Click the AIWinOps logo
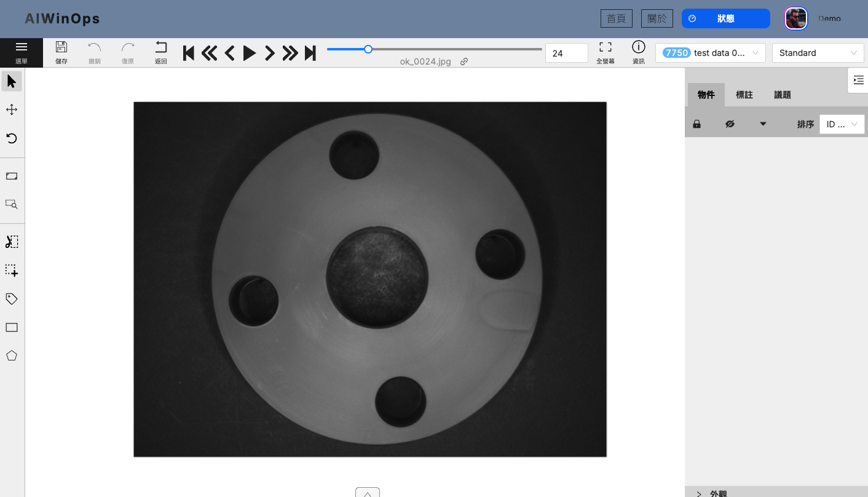This screenshot has height=497, width=868. tap(62, 19)
